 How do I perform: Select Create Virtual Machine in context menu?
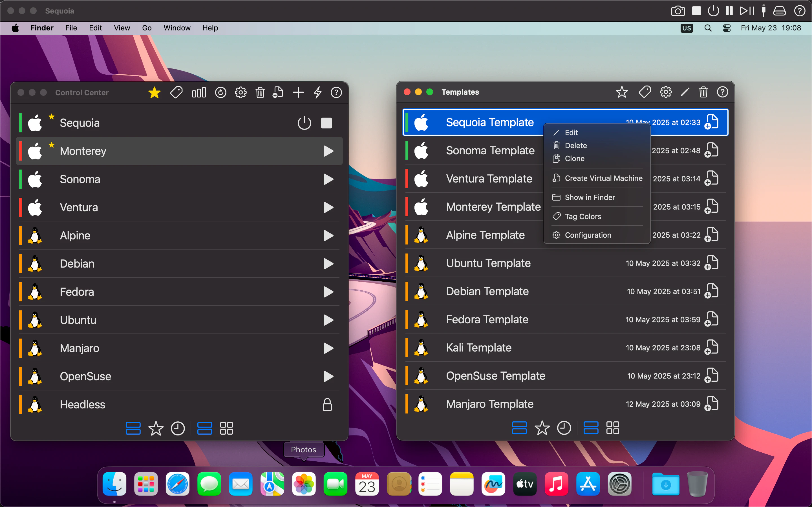[x=603, y=178]
